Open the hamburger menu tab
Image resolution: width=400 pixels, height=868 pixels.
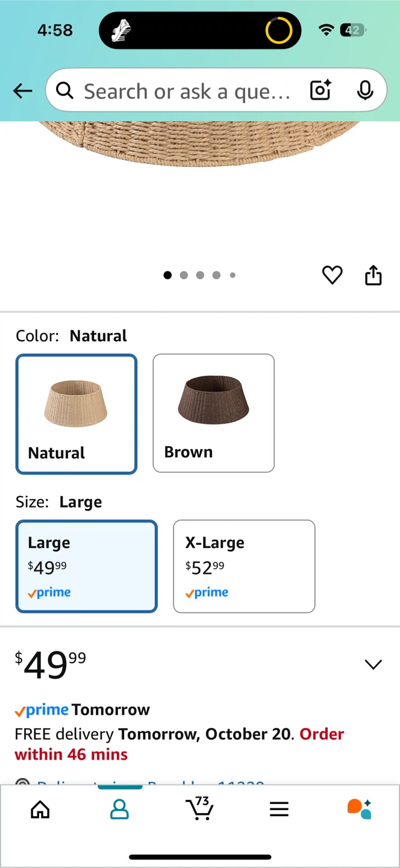click(279, 809)
